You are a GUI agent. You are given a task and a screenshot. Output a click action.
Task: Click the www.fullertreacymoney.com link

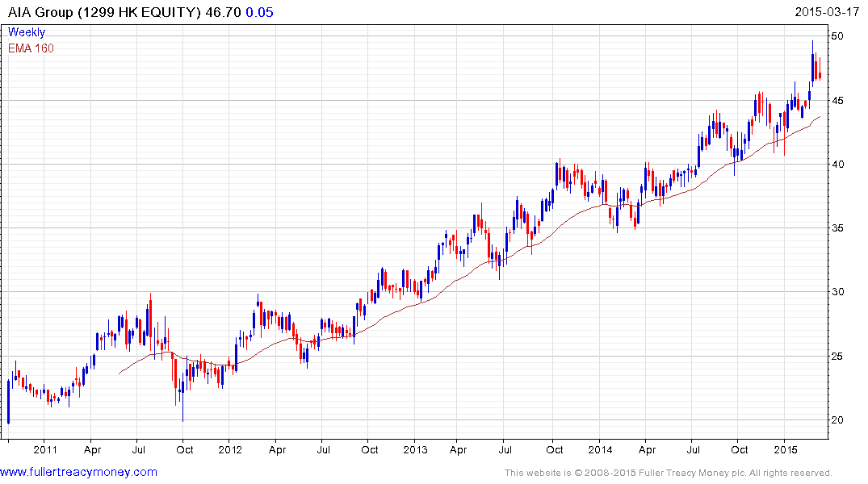78,472
